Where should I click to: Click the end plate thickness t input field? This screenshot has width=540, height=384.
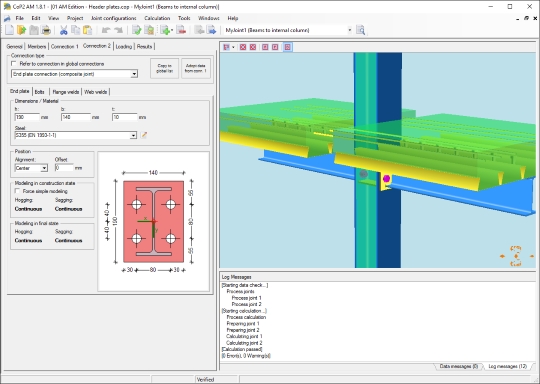point(124,117)
